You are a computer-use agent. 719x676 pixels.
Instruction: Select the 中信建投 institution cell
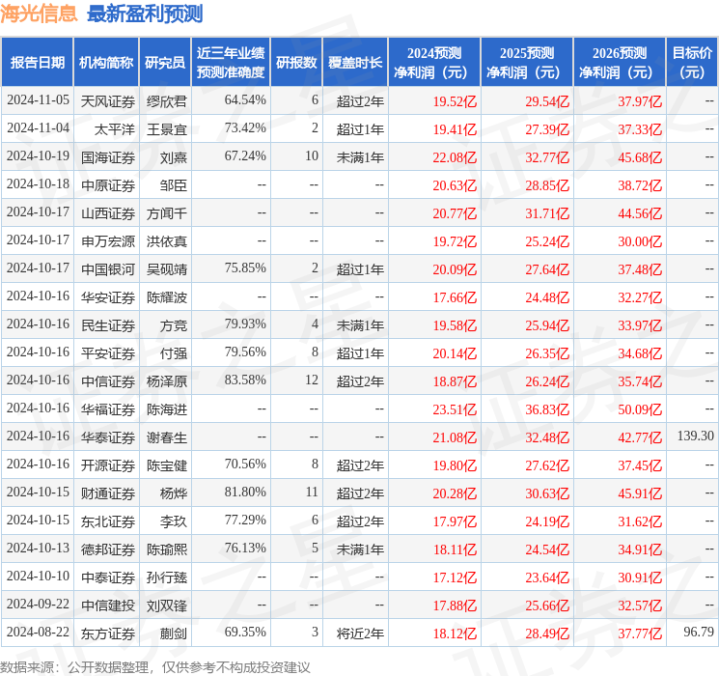108,605
